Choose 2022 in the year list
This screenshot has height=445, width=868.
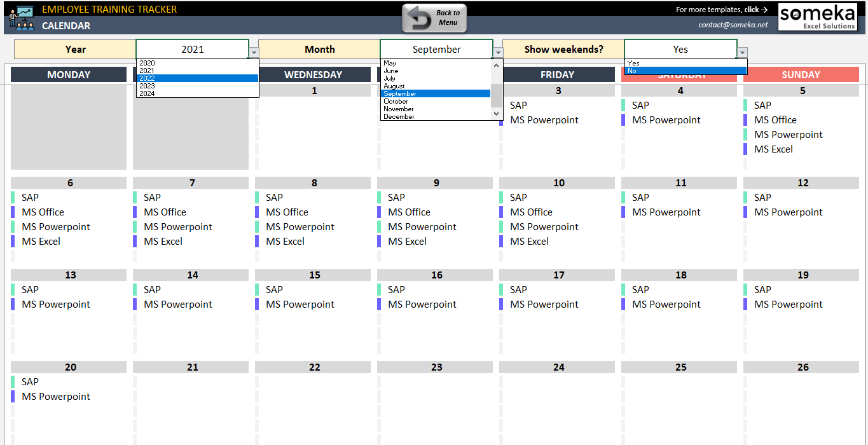point(198,78)
